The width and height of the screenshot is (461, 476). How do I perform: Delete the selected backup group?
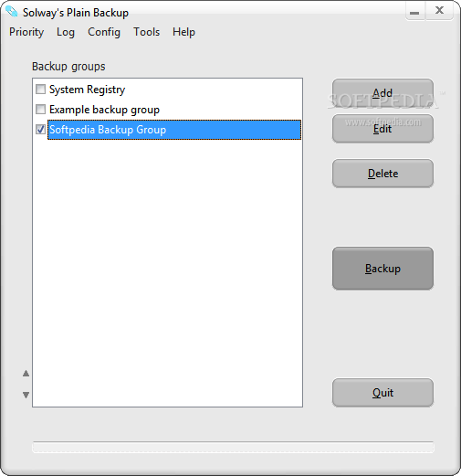pos(382,174)
